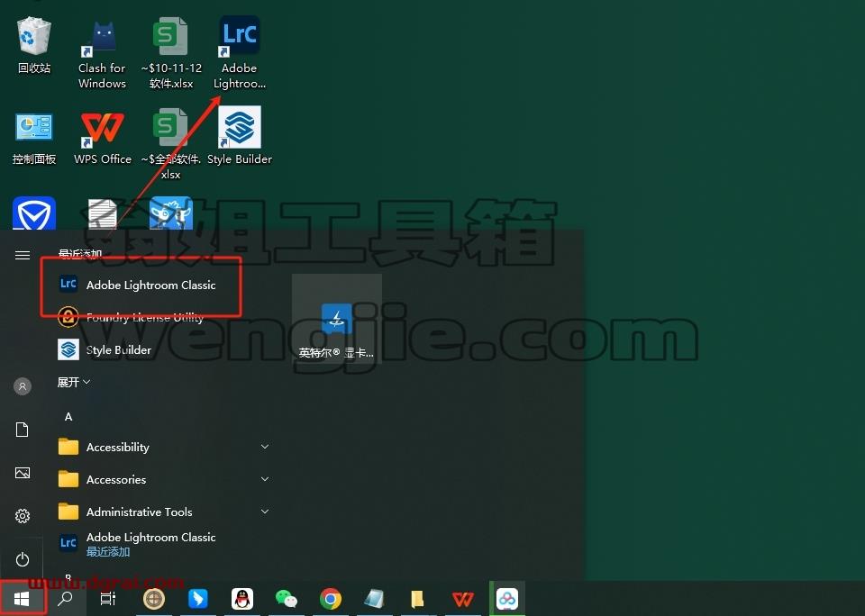This screenshot has height=616, width=865.
Task: Expand the Accessories folder chevron
Action: coord(265,479)
